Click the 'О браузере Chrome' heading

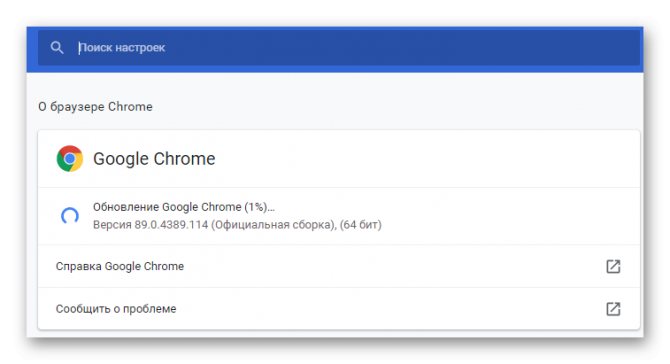click(95, 106)
